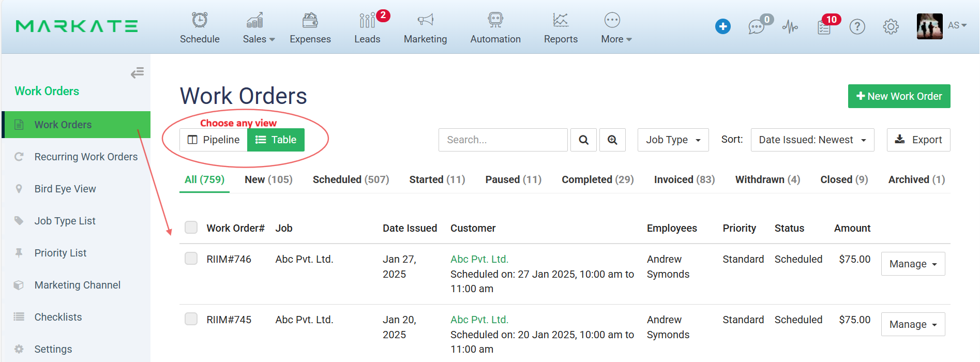980x362 pixels.
Task: Click the Recurring Work Orders refresh icon
Action: pyautogui.click(x=19, y=157)
